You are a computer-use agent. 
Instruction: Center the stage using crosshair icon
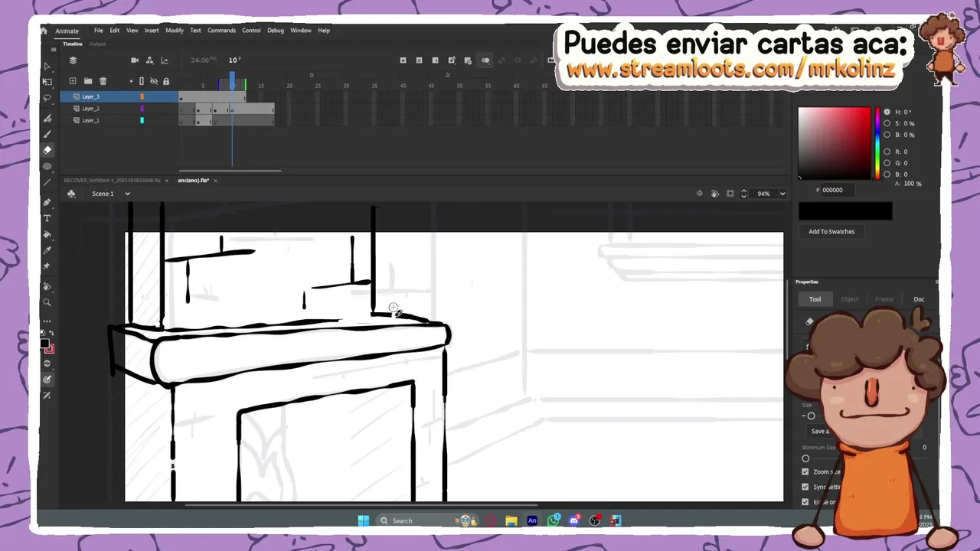[699, 194]
